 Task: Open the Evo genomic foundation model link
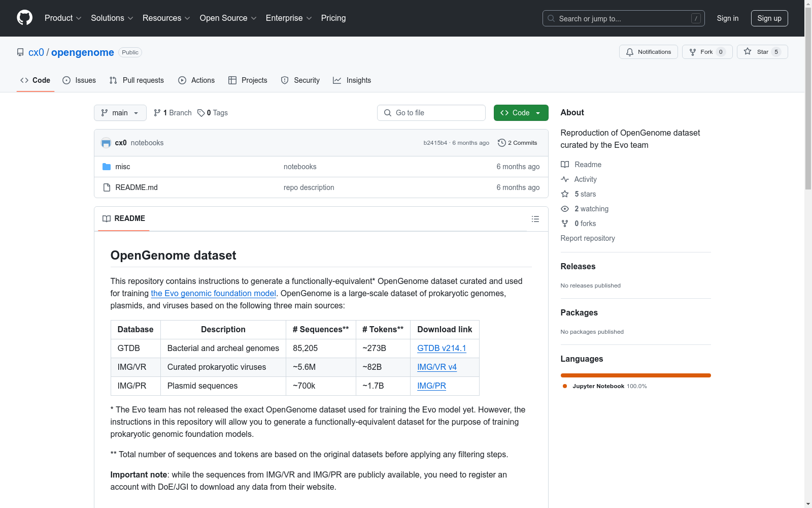214,293
